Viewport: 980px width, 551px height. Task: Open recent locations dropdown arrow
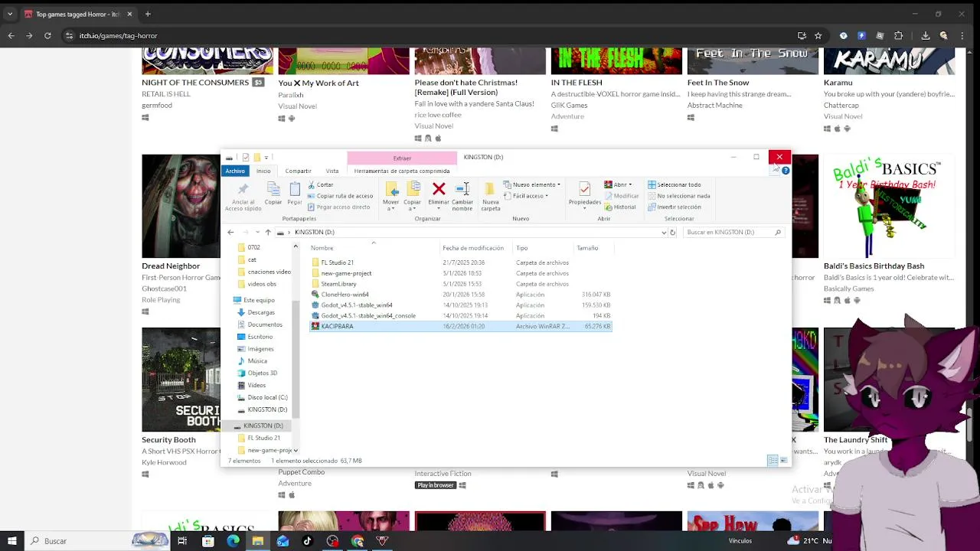click(257, 232)
